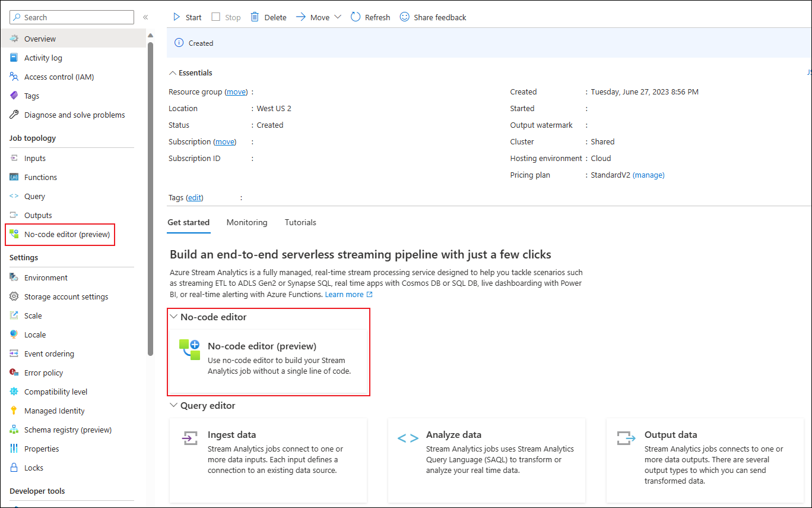This screenshot has width=812, height=508.
Task: Select the purple Tags icon
Action: click(14, 96)
